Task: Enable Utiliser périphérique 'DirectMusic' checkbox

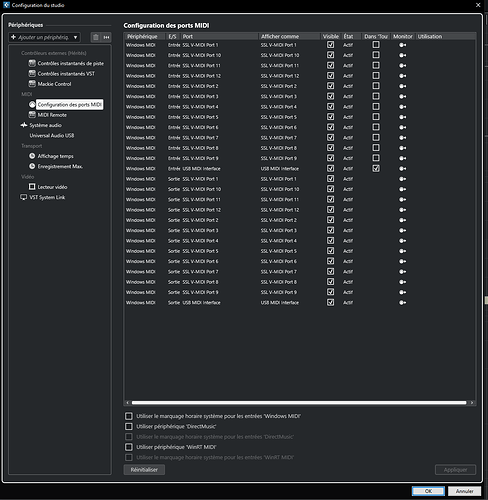Action: tap(129, 426)
